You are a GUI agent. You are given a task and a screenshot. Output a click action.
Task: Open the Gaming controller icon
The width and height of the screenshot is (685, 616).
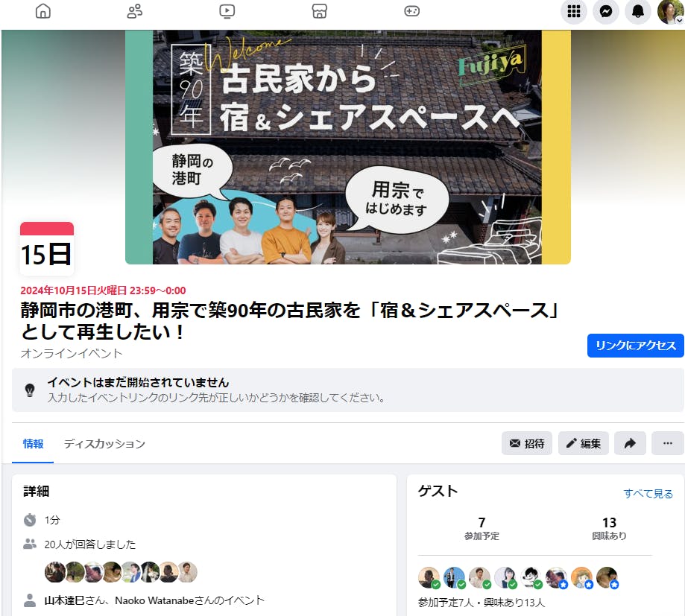click(x=412, y=11)
